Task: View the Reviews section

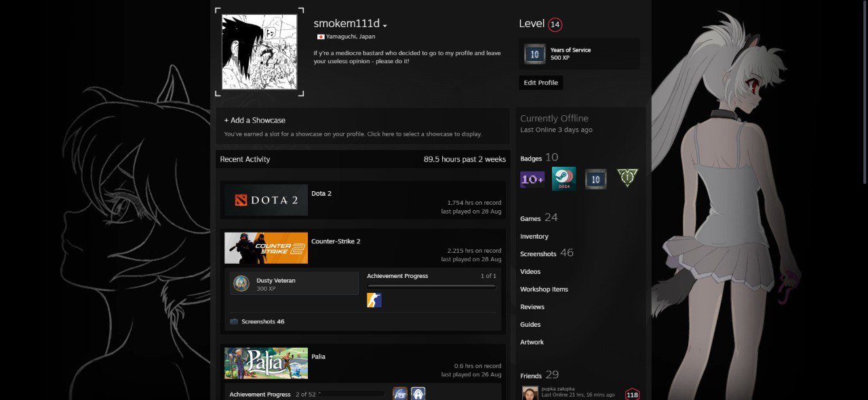Action: (532, 307)
